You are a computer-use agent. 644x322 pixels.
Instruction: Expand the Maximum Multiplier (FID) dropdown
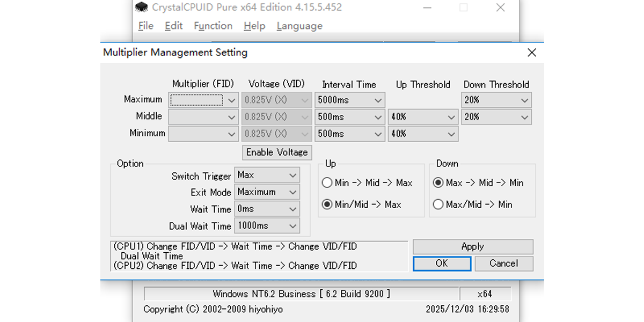click(204, 100)
